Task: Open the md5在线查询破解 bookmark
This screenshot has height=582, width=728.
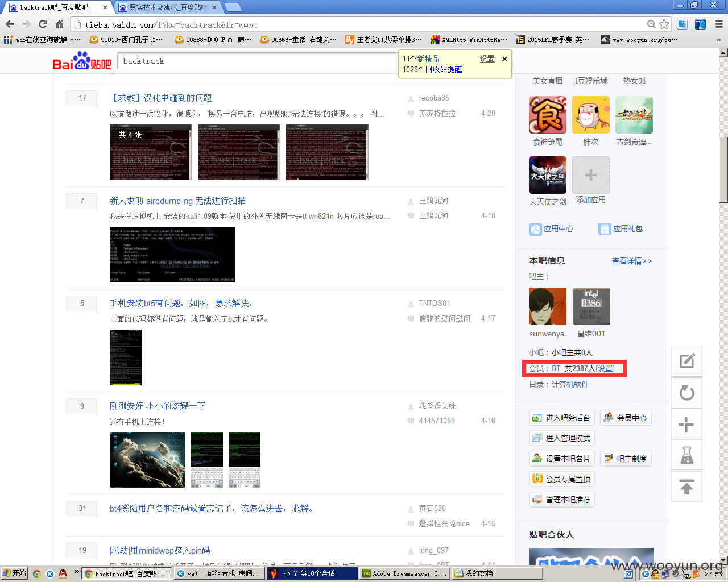Action: 43,40
